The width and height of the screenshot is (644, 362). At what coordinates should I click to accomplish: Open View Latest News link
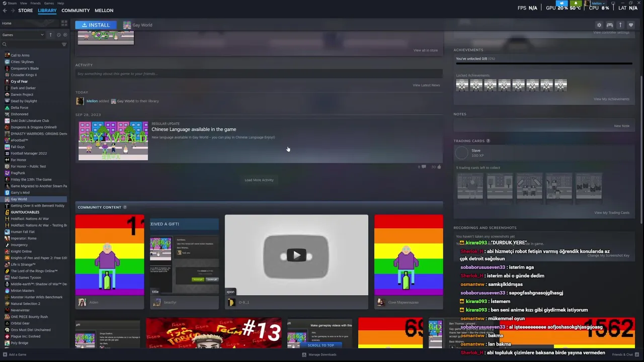click(x=426, y=85)
